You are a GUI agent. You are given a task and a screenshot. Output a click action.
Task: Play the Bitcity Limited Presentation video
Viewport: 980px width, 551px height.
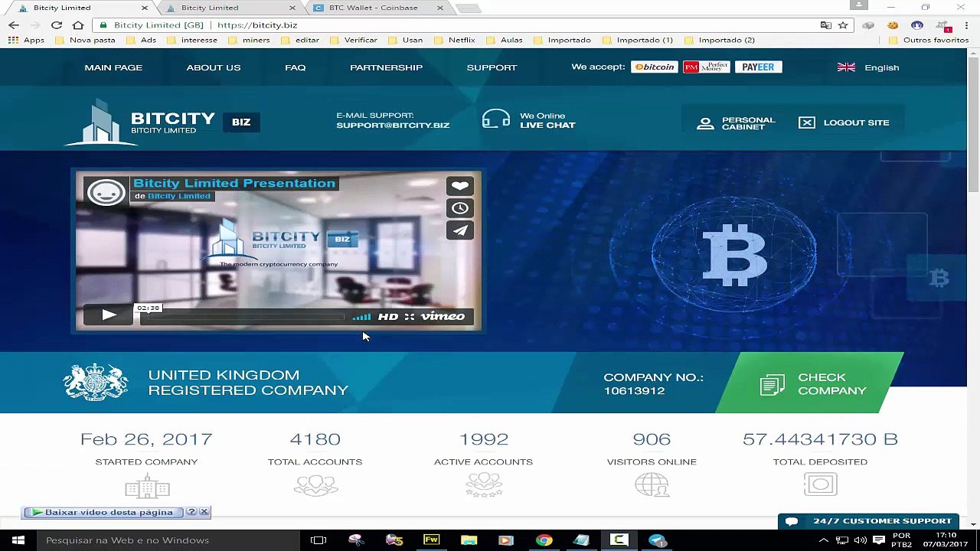click(x=109, y=315)
